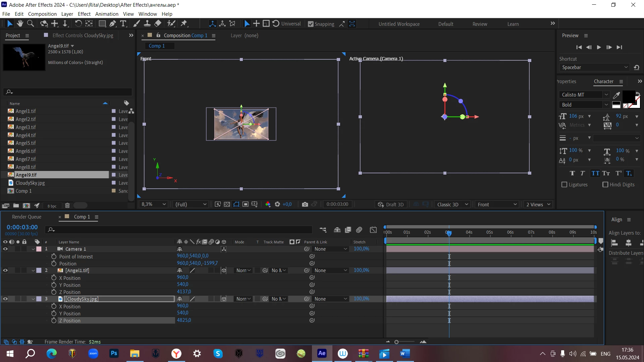Image resolution: width=644 pixels, height=362 pixels.
Task: Enable the Ligatures checkbox
Action: [564, 185]
